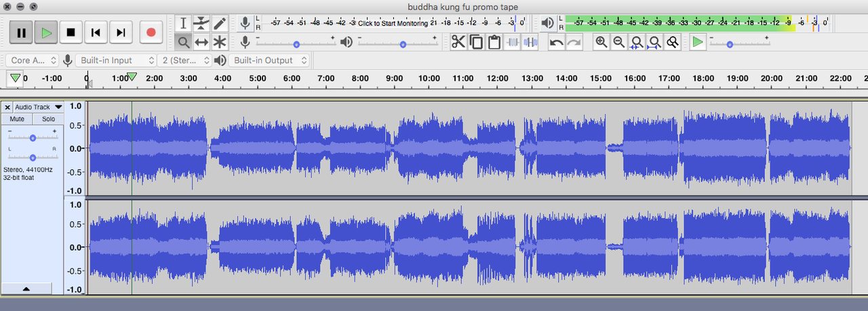Collapse the track with bottom arrow button
The height and width of the screenshot is (311, 868).
26,289
